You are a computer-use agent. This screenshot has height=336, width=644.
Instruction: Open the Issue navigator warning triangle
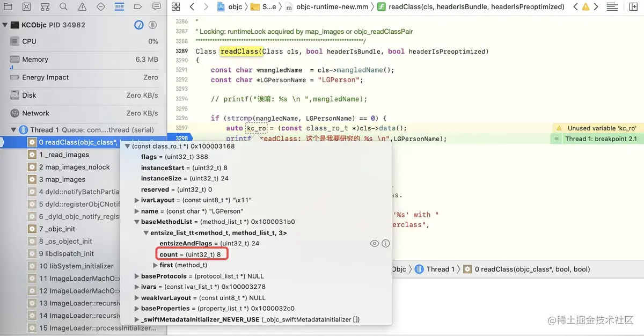pos(82,7)
